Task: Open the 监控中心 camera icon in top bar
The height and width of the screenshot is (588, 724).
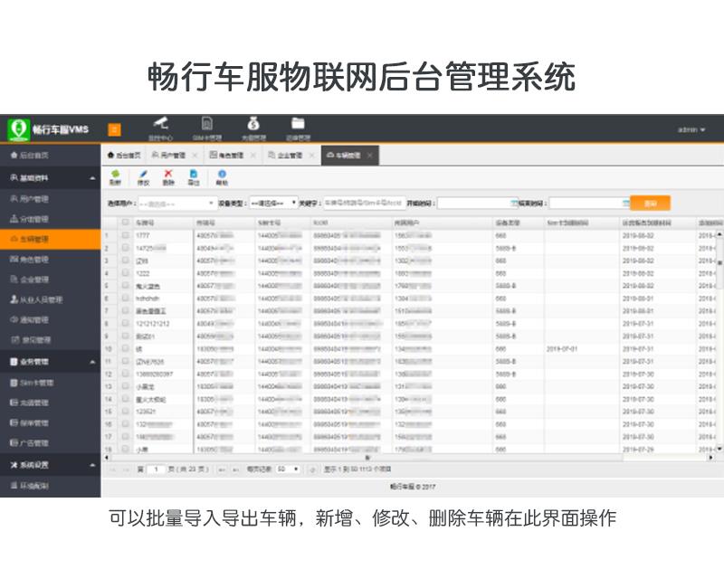Action: [160, 126]
